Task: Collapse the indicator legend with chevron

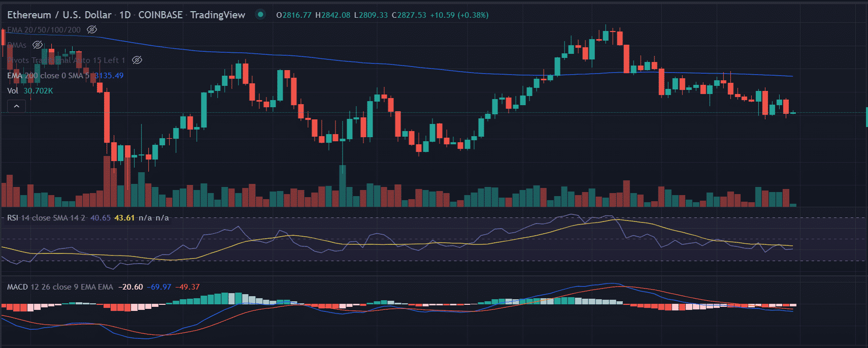Action: click(17, 106)
